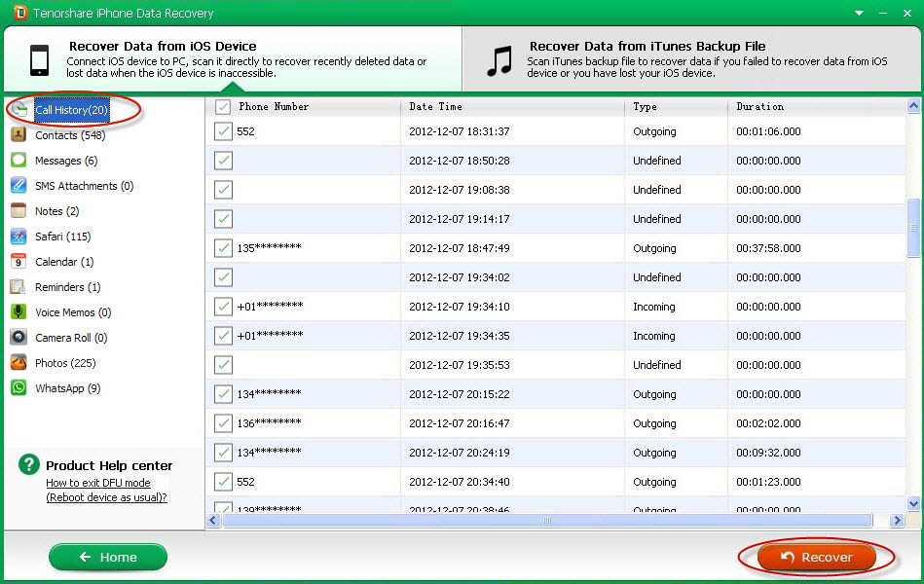Select Recover Data from iOS Device tab
The height and width of the screenshot is (584, 924).
231,60
